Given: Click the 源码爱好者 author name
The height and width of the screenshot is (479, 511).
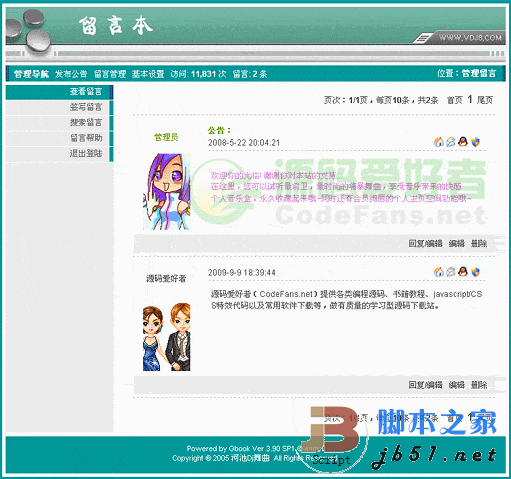Looking at the screenshot, I should click(166, 278).
